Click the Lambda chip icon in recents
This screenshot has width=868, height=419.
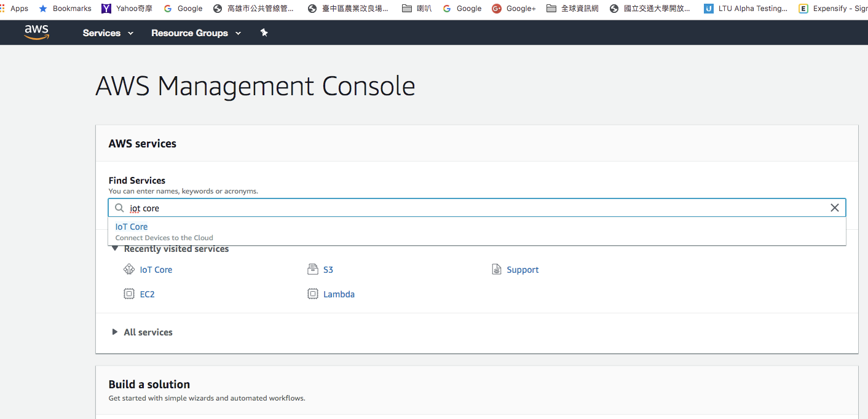coord(313,294)
